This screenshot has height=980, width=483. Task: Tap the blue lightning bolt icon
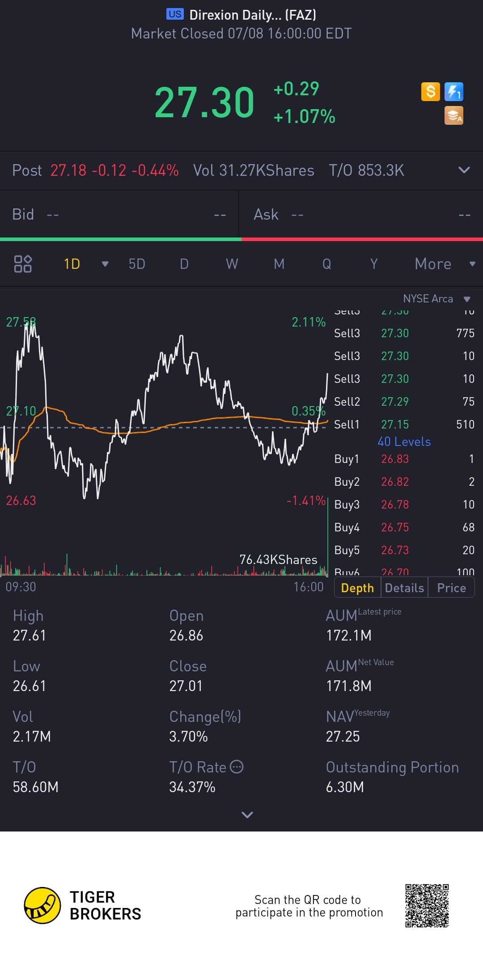tap(454, 92)
